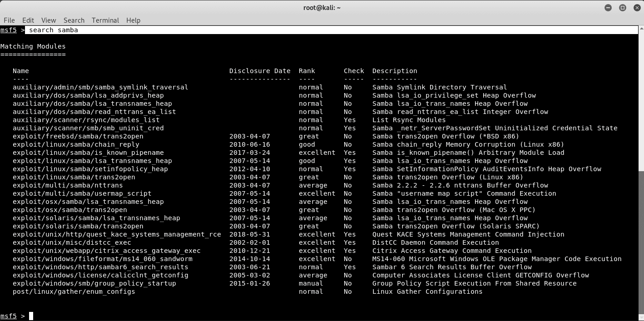Maximize the terminal window

[623, 8]
